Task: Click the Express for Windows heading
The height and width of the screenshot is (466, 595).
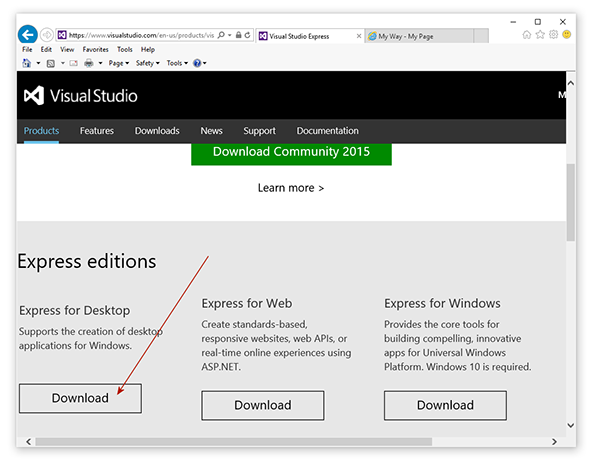Action: pos(442,303)
